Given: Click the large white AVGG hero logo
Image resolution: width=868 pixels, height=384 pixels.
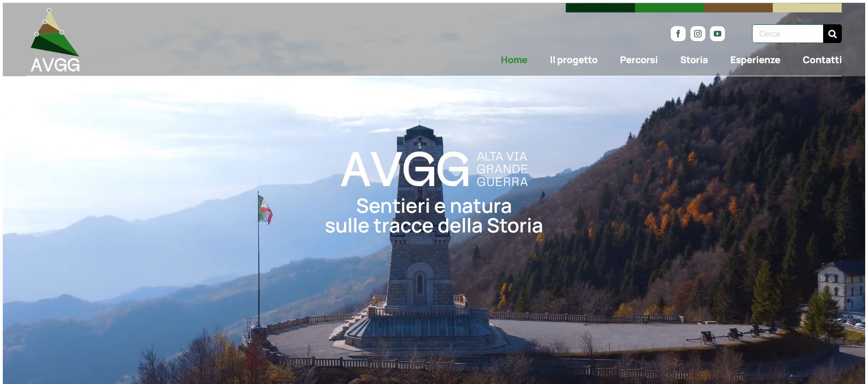Looking at the screenshot, I should click(x=405, y=169).
